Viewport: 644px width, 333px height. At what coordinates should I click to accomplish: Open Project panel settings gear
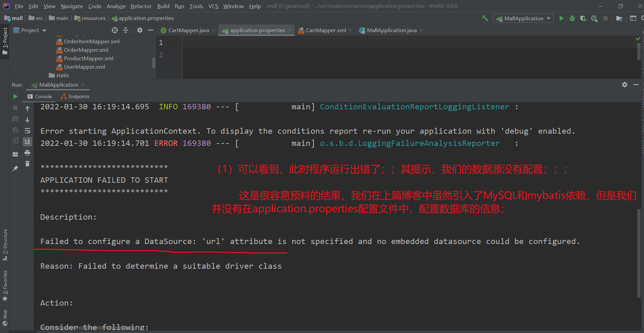[x=140, y=30]
